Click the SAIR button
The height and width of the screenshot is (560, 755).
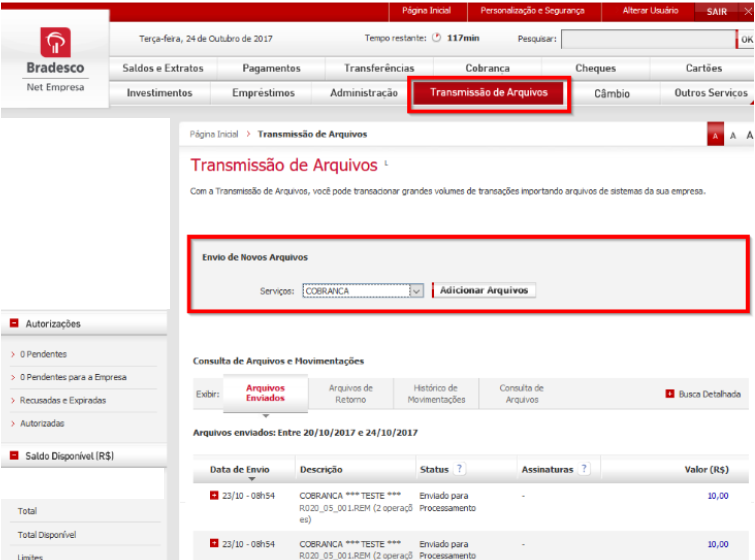tap(716, 12)
